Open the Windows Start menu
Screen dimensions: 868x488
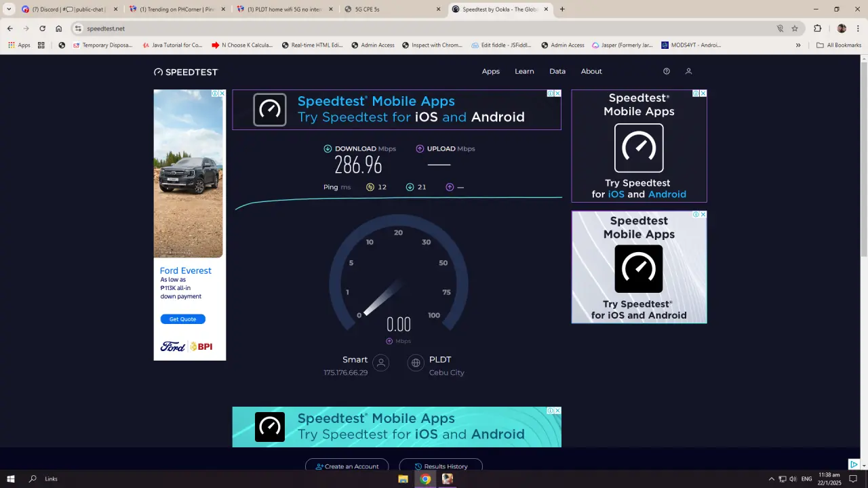11,479
